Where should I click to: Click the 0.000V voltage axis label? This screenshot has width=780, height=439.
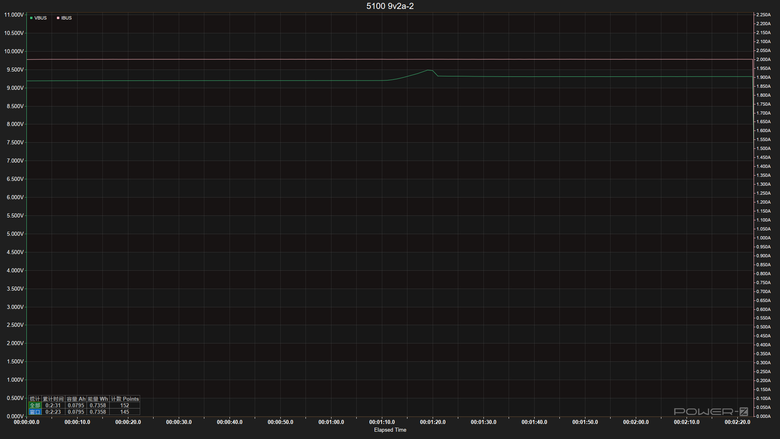pos(14,416)
